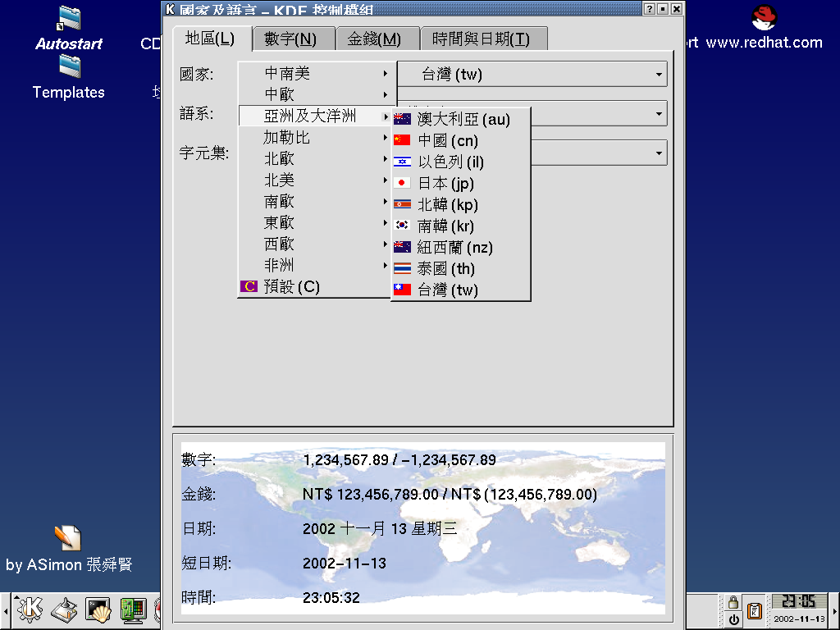
Task: Switch to the 地區(L) tab
Action: tap(212, 39)
